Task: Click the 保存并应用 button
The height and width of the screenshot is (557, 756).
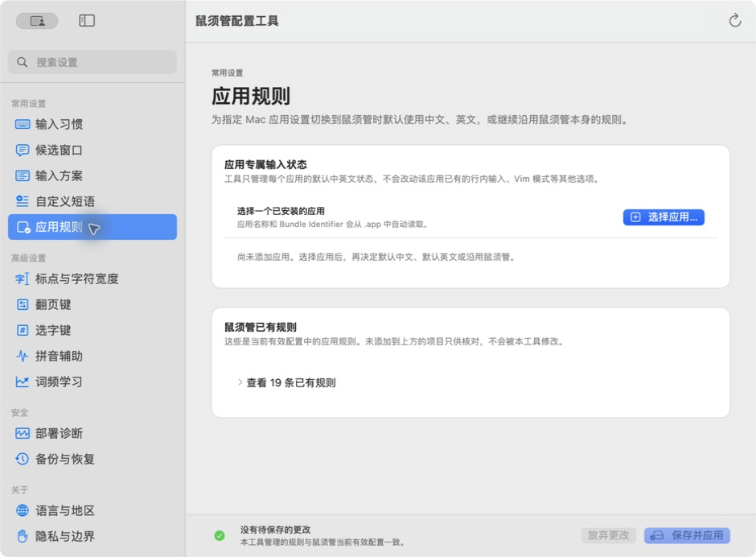Action: (x=687, y=535)
